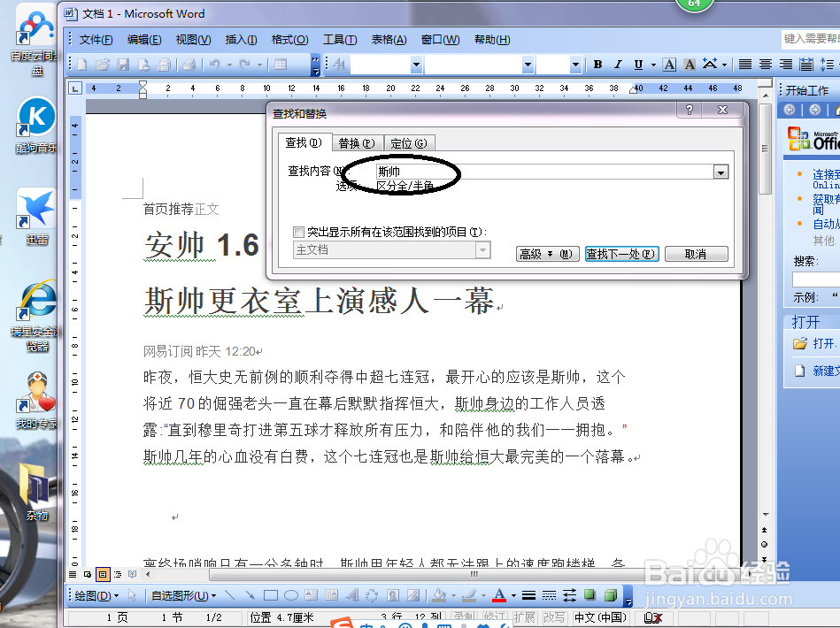Switch to the 替换 replace tab
Image resolution: width=840 pixels, height=628 pixels.
357,142
